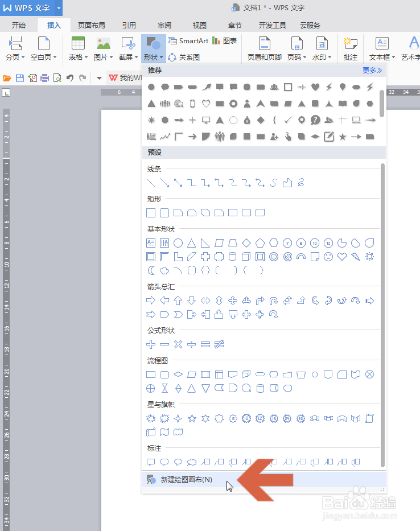
Task: Click 更多 link for more recommended shapes
Action: click(372, 71)
